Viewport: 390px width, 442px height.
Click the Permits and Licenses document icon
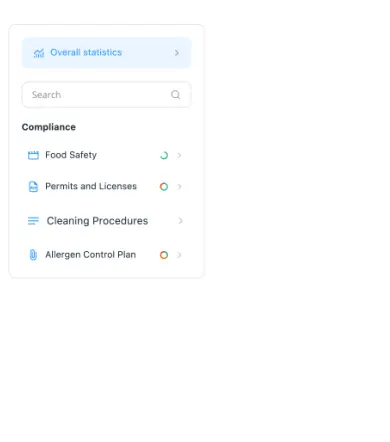point(33,186)
